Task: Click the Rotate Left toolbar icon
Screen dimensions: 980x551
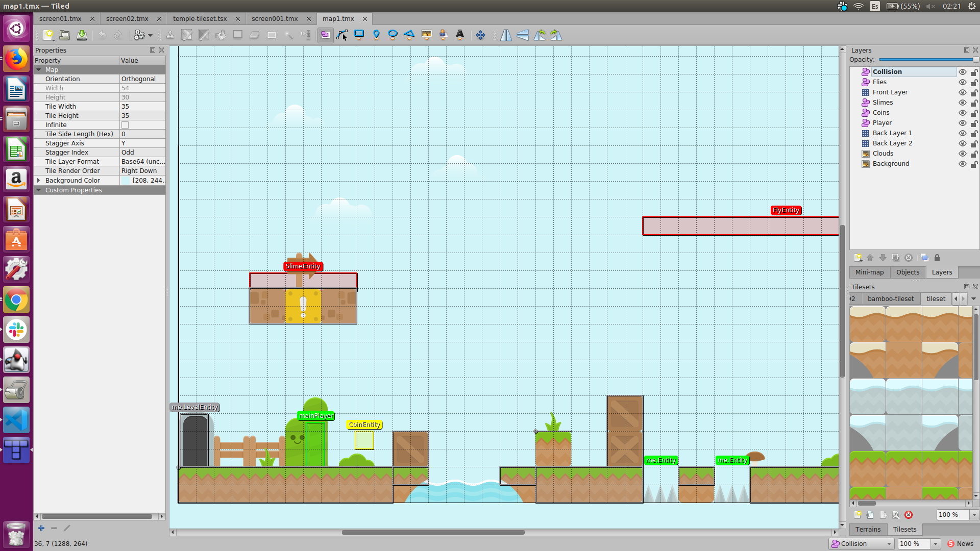Action: [540, 35]
